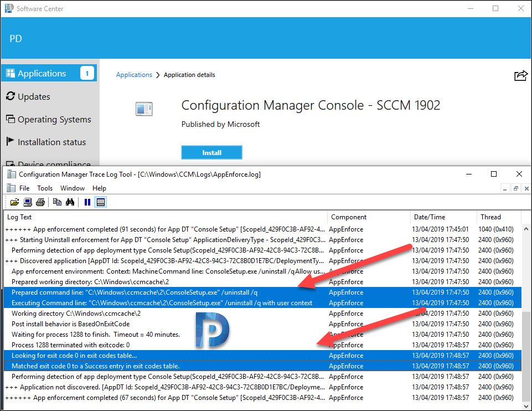Select 'Waiting for process 1288 to finish' row

(x=262, y=335)
